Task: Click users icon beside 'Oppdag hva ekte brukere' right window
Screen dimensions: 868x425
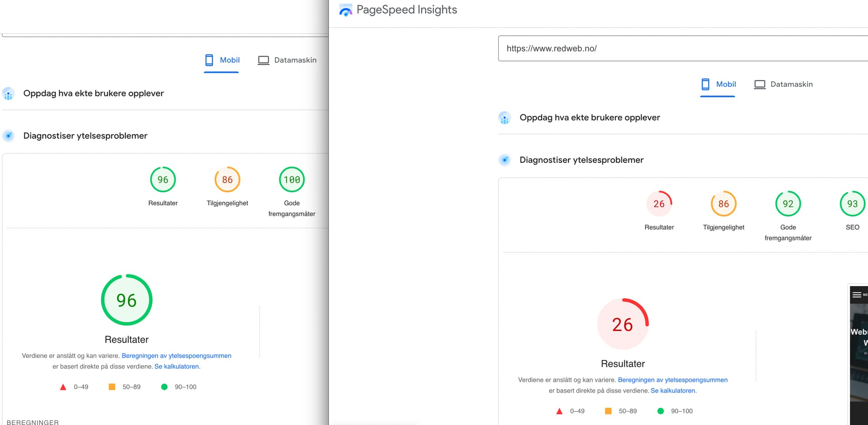Action: [505, 118]
